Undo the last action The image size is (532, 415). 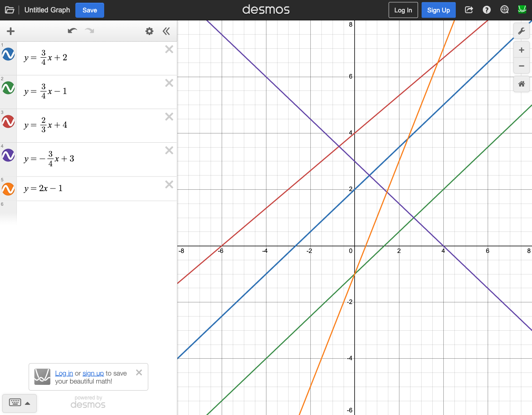coord(72,31)
